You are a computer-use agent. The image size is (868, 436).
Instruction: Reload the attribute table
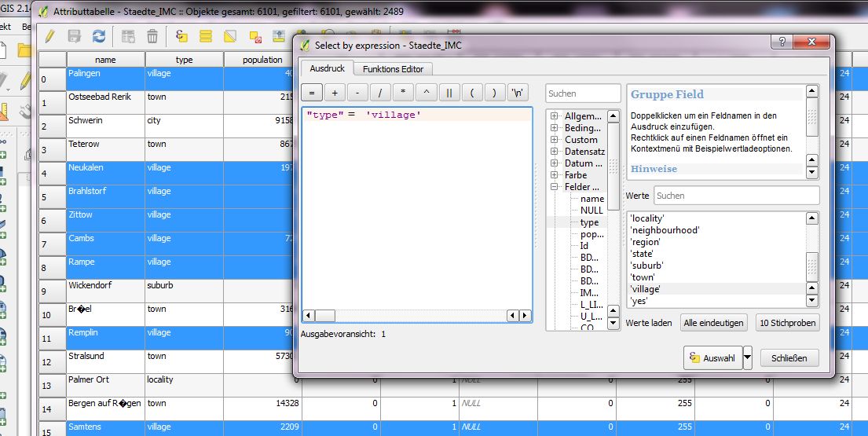click(x=99, y=36)
